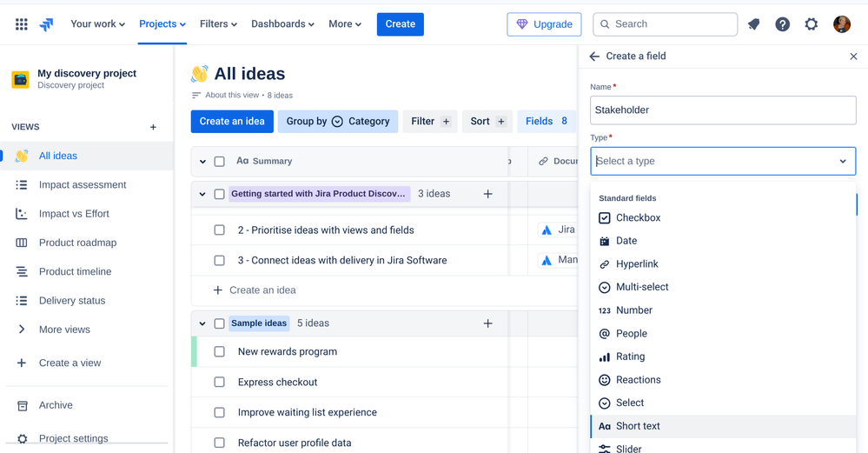The image size is (868, 453).
Task: Tick the Sample ideas group checkbox
Action: (x=220, y=323)
